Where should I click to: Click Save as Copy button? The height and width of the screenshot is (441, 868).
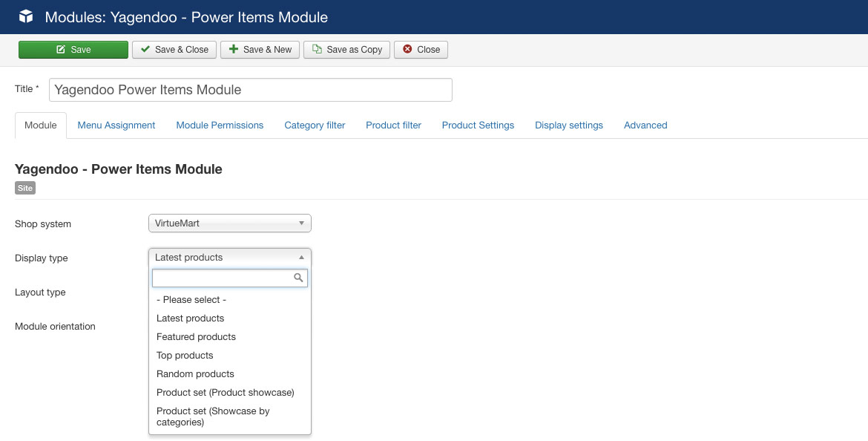(x=346, y=49)
